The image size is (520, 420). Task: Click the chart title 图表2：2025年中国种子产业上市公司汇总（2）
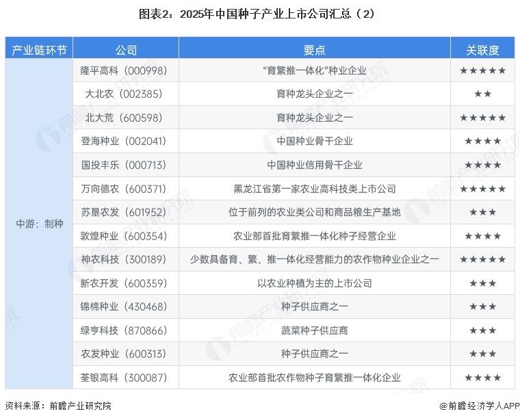pyautogui.click(x=257, y=14)
